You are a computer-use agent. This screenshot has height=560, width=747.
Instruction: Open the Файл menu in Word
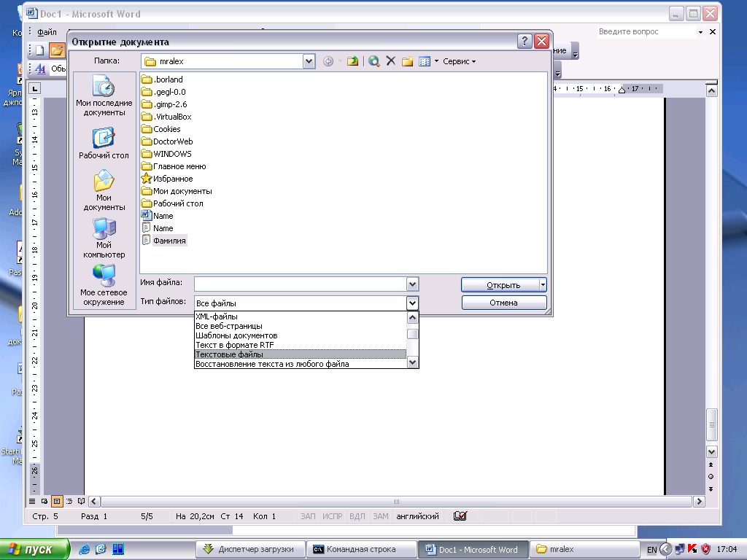coord(47,32)
